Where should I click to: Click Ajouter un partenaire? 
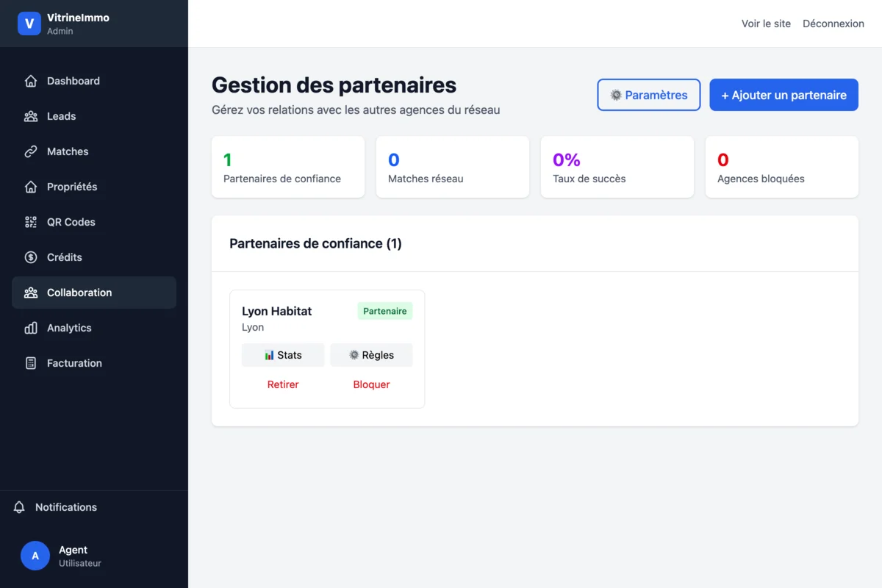(x=784, y=94)
